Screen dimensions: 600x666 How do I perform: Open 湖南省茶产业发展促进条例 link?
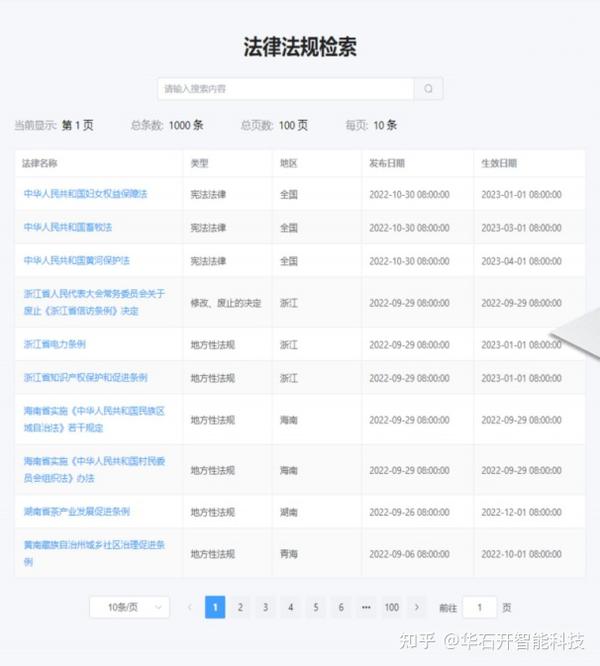coord(77,511)
